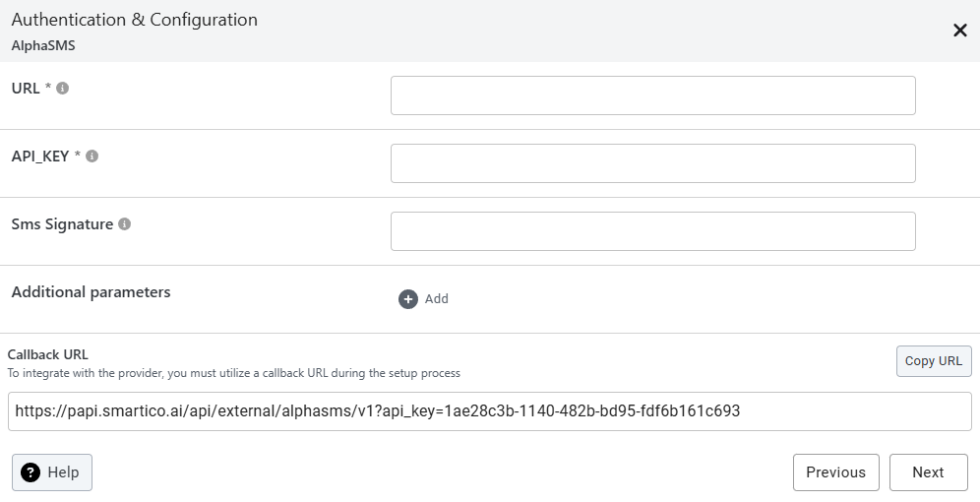Focus the Sms Signature input field
Viewport: 980px width, 502px height.
click(652, 231)
